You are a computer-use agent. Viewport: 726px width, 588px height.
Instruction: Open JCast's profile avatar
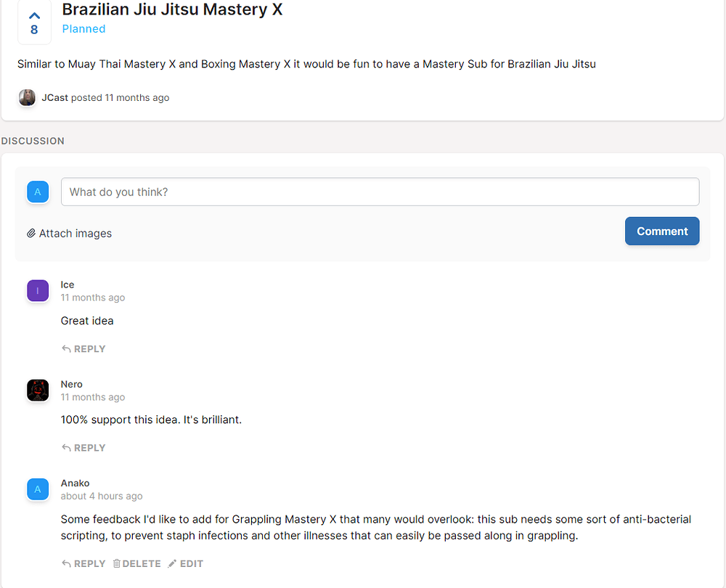pyautogui.click(x=27, y=98)
